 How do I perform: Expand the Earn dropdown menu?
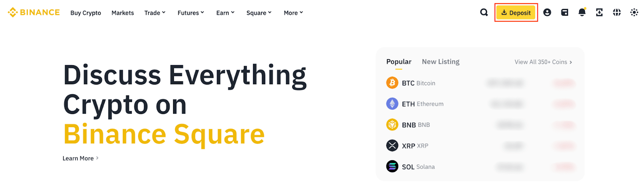tap(225, 13)
